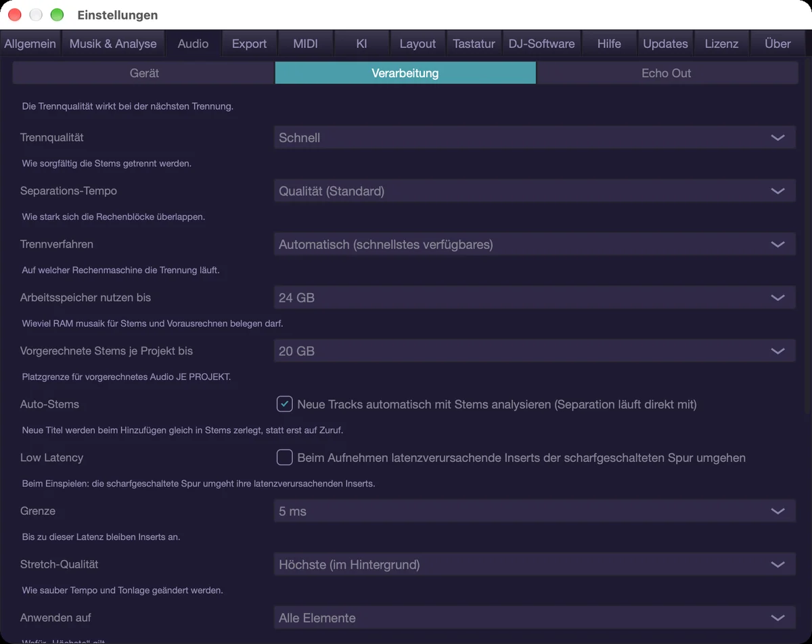Open the Stretch-Qualität dropdown
Viewport: 812px width, 644px height.
535,565
